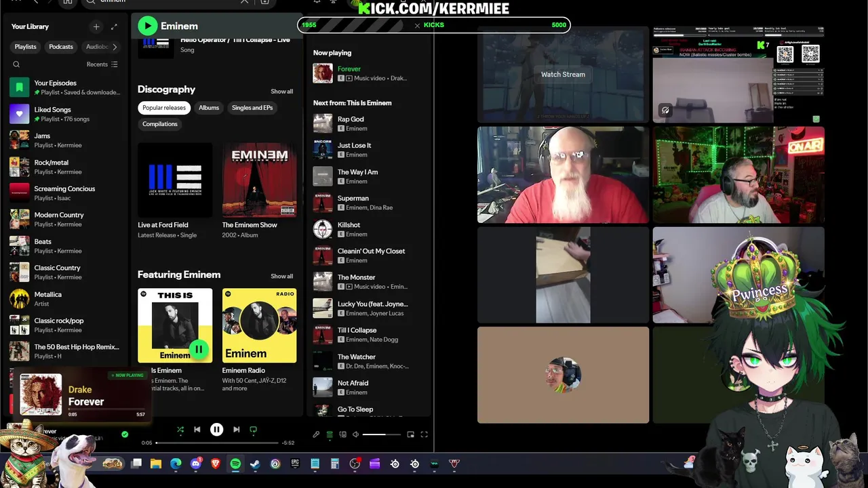Skip to the previous track
The height and width of the screenshot is (488, 868).
197,429
